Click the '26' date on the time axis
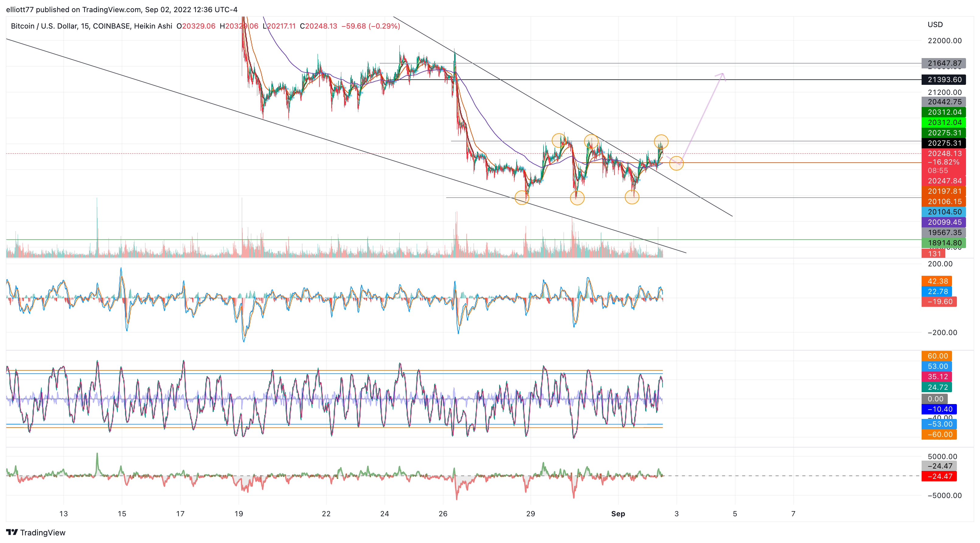 click(x=443, y=514)
